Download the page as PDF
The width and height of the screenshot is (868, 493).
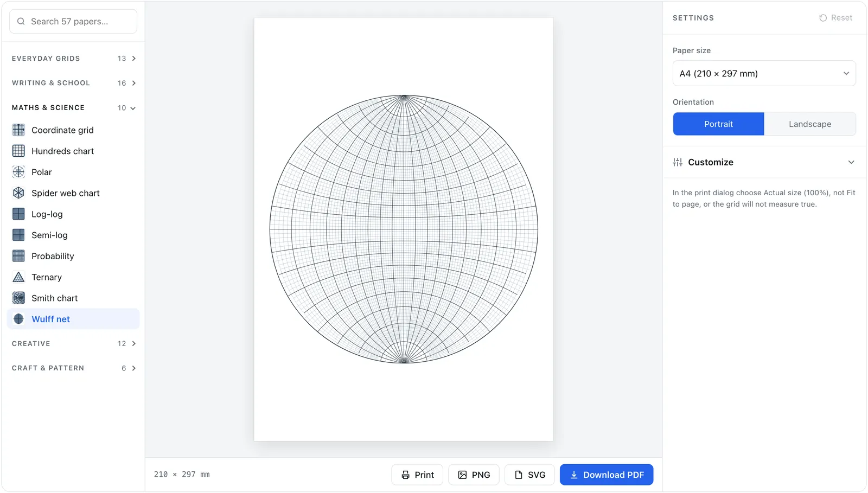tap(607, 475)
